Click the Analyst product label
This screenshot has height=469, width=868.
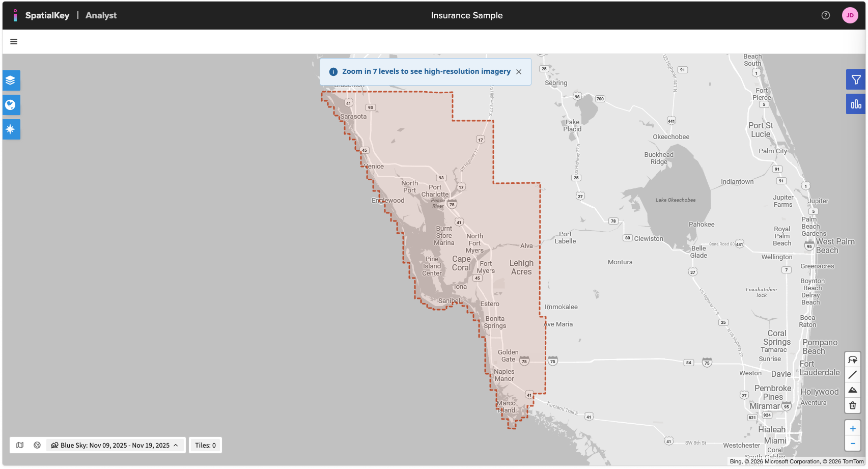[x=101, y=15]
